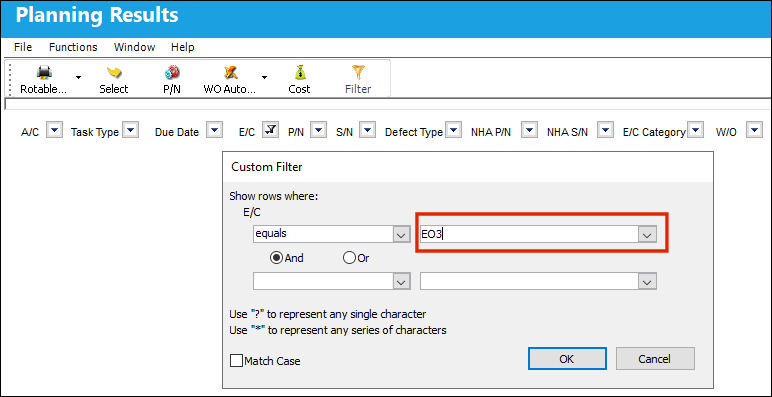Click the Rotable printer icon

click(x=44, y=73)
